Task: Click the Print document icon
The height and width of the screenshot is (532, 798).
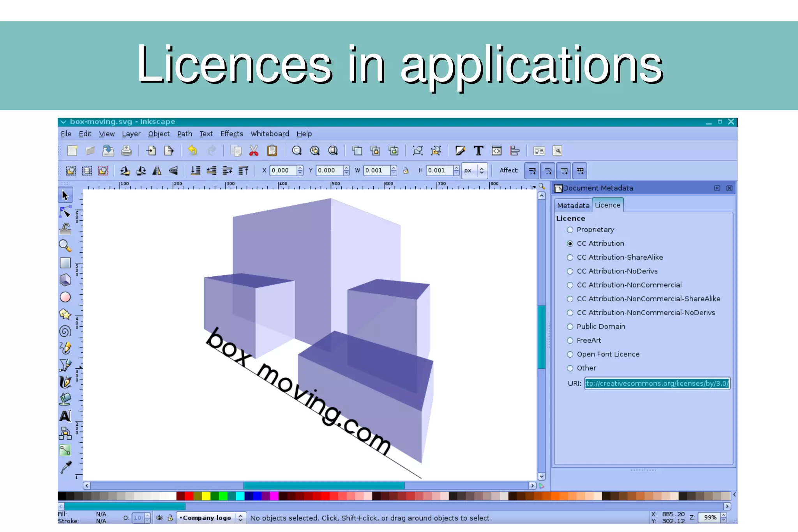Action: tap(126, 151)
